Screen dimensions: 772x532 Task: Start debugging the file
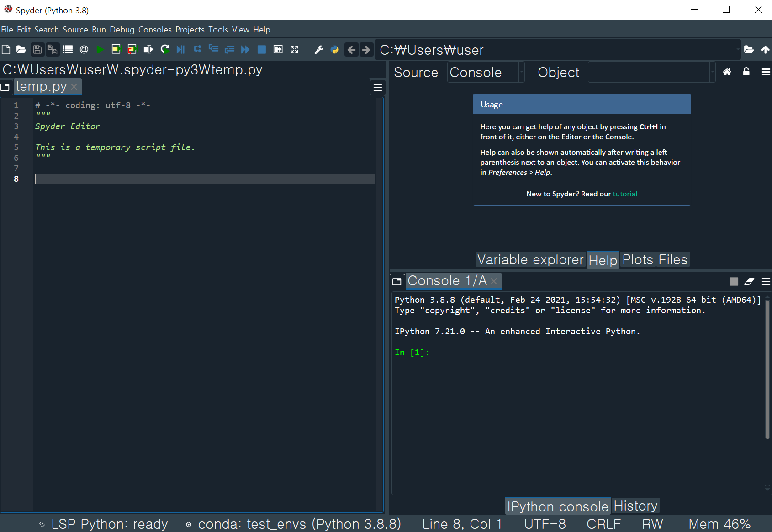click(181, 49)
